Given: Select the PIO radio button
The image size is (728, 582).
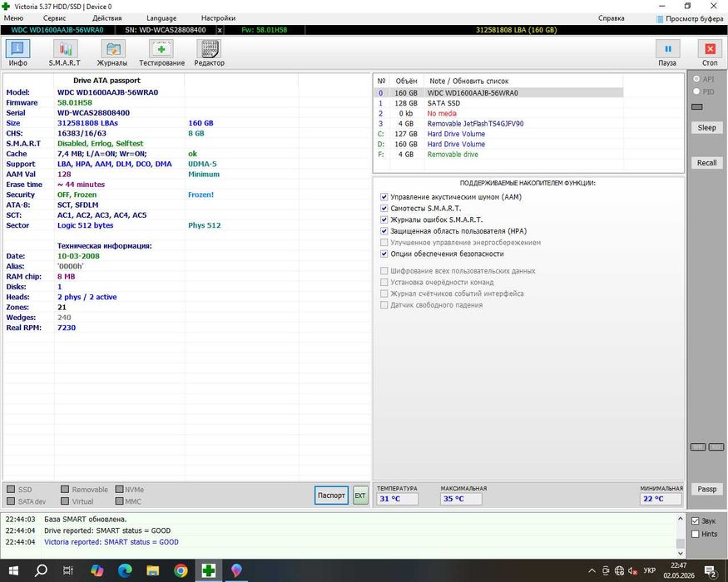Looking at the screenshot, I should click(696, 91).
